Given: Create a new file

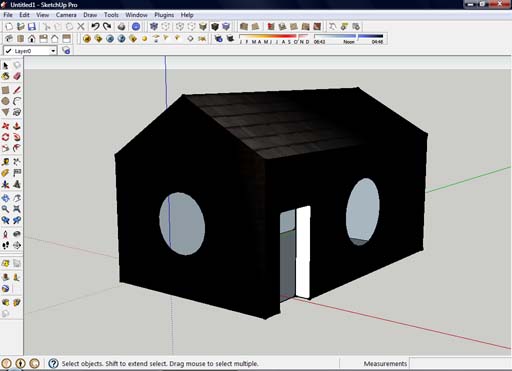Looking at the screenshot, I should pyautogui.click(x=9, y=26).
